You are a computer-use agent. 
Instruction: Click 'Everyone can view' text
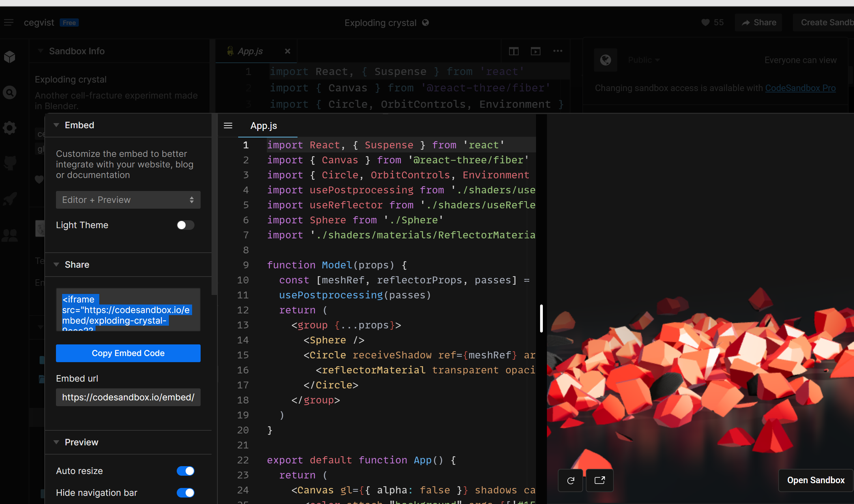(x=800, y=60)
